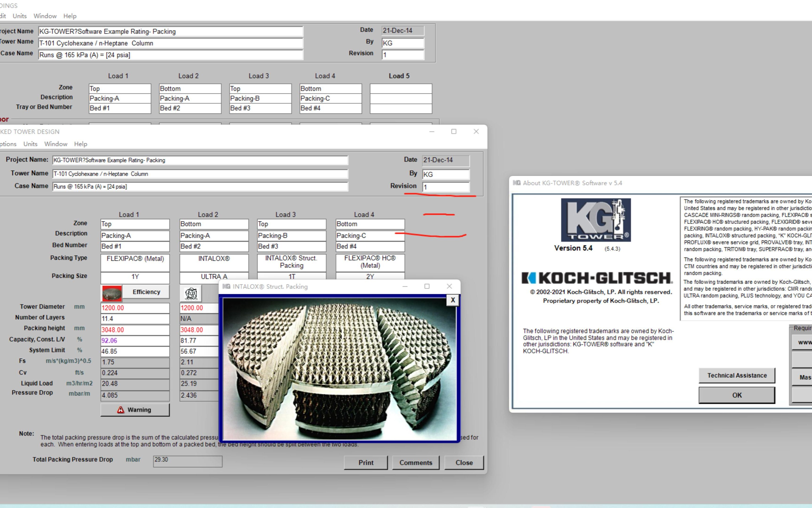
Task: Click the By field containing KG in Packed Tower Design
Action: tap(446, 174)
